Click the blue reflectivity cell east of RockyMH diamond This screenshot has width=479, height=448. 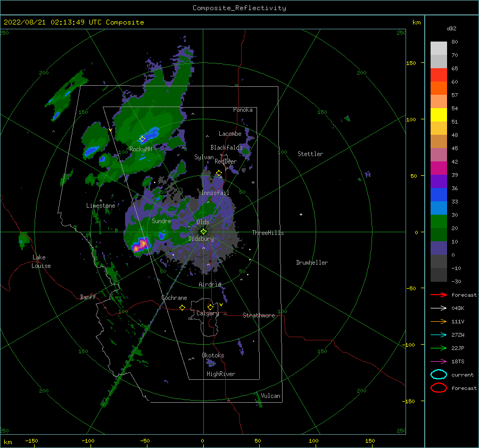[x=152, y=134]
